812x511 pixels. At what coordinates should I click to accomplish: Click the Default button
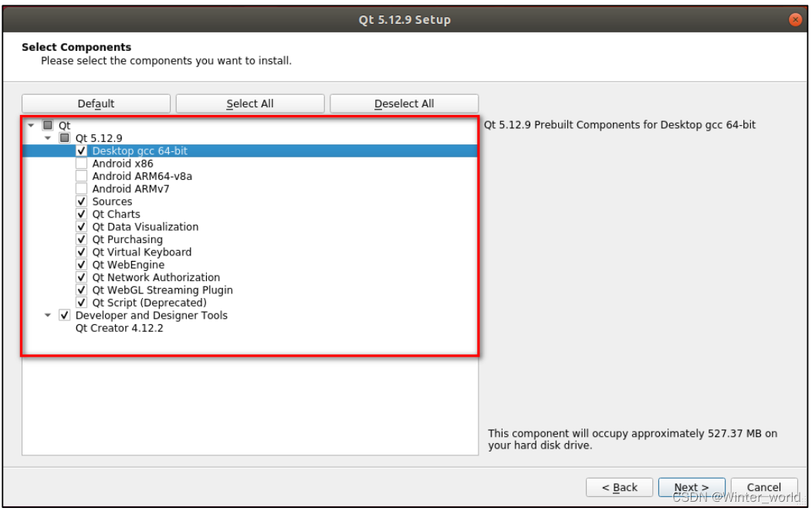coord(96,103)
